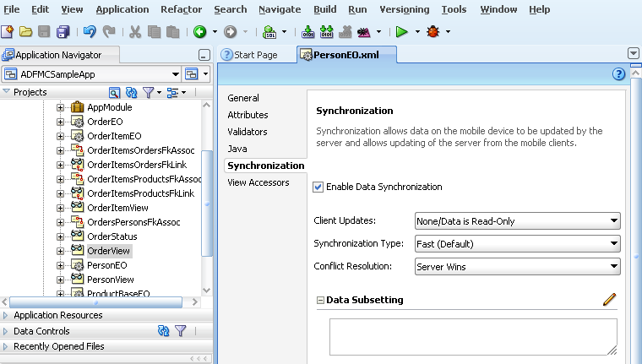Image resolution: width=642 pixels, height=364 pixels.
Task: Click the Redo toolbar icon
Action: click(109, 31)
